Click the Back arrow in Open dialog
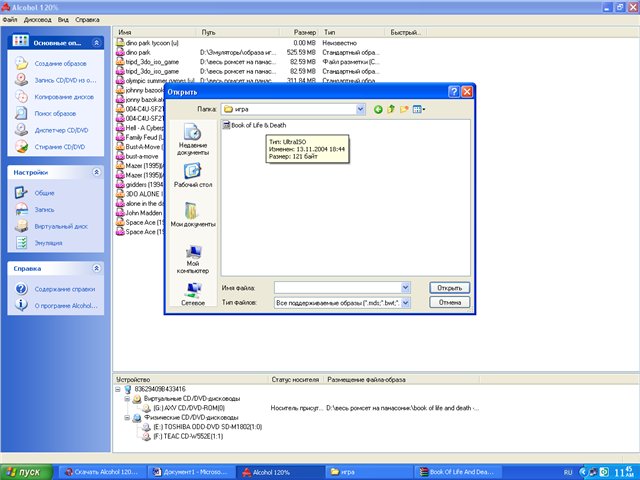The height and width of the screenshot is (480, 640). pyautogui.click(x=379, y=109)
